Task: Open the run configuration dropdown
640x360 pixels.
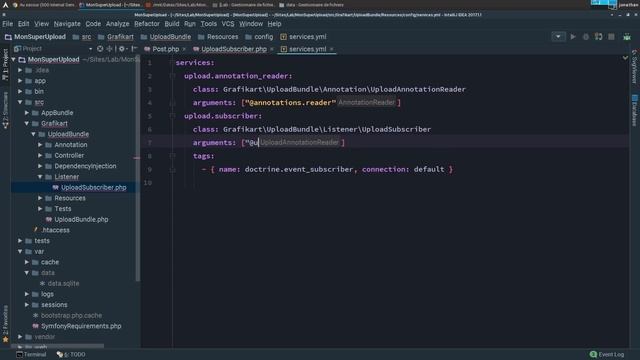Action: 558,37
